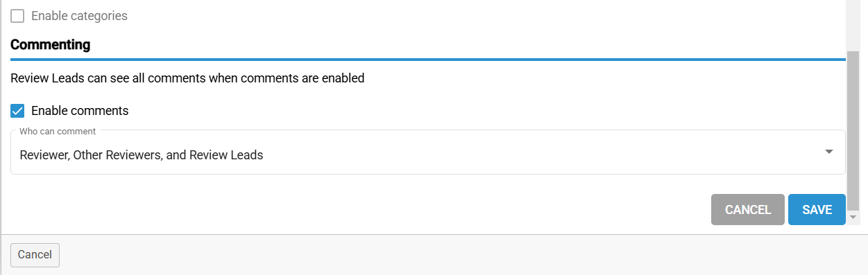The height and width of the screenshot is (275, 868).
Task: Click the Commenting section heading
Action: [50, 45]
